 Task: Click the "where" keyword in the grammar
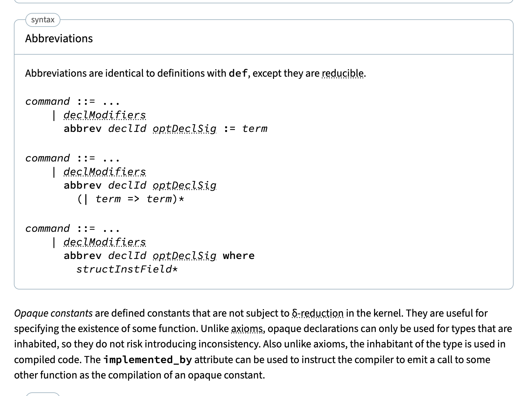(239, 256)
